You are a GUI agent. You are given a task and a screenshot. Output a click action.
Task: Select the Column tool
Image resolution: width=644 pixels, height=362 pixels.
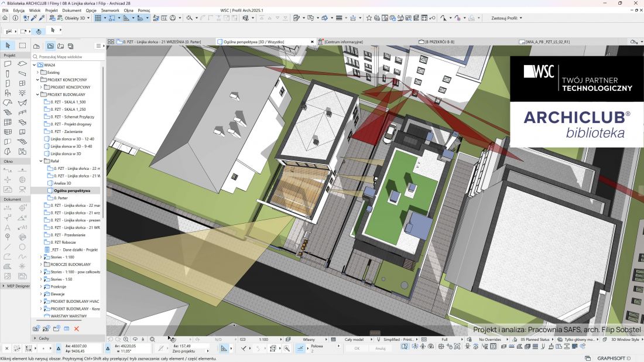pos(8,74)
